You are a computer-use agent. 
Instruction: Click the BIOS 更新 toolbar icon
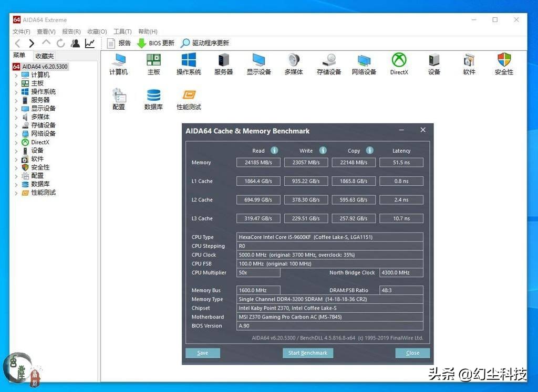141,43
